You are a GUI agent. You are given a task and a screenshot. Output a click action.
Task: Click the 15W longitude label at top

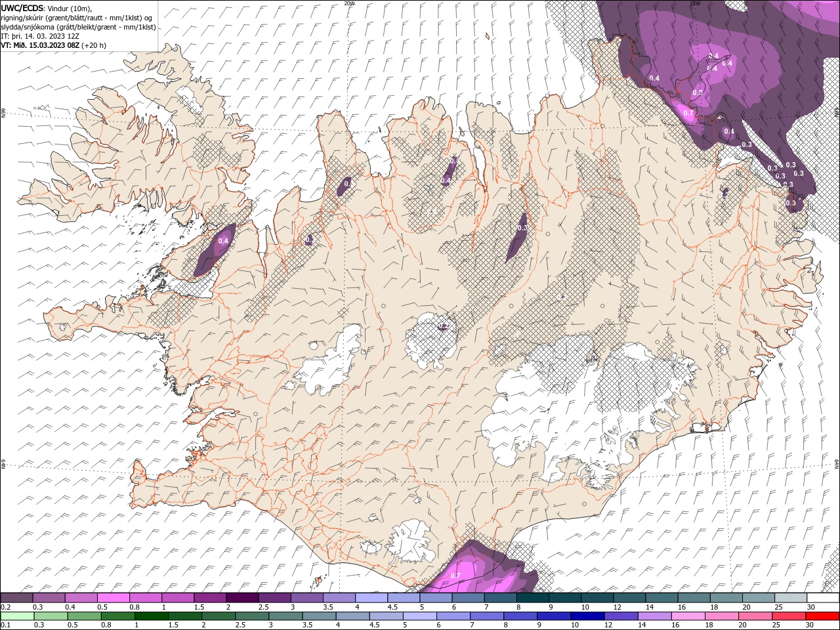point(695,3)
